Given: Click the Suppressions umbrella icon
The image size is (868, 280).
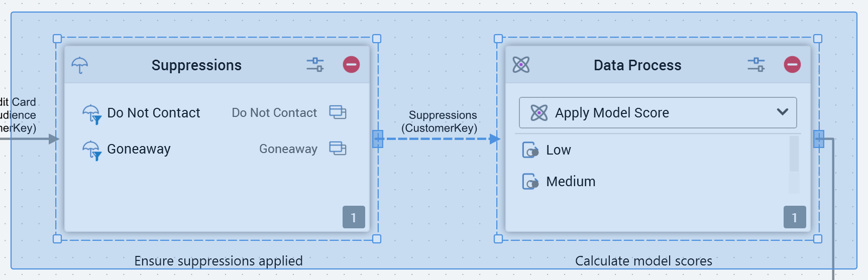Looking at the screenshot, I should coord(80,65).
